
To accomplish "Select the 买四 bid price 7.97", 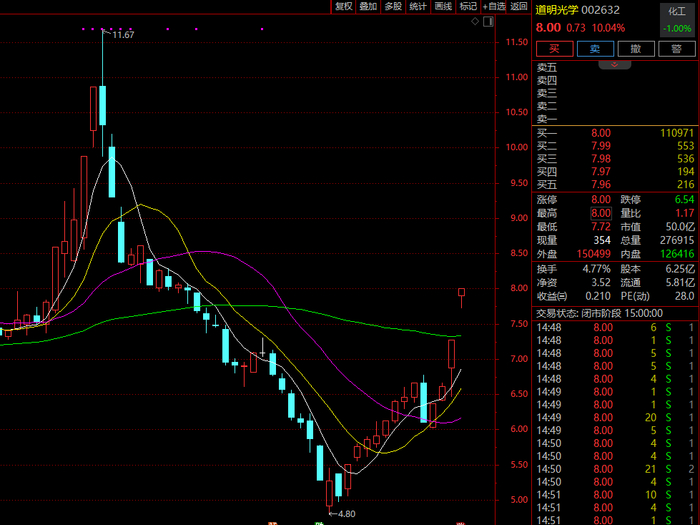I will coord(601,172).
